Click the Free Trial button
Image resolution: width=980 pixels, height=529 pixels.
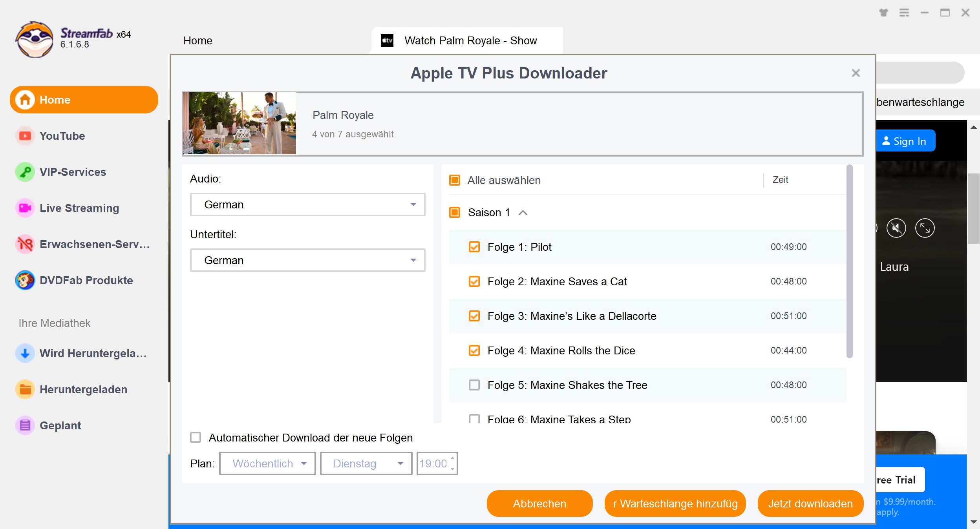[900, 480]
